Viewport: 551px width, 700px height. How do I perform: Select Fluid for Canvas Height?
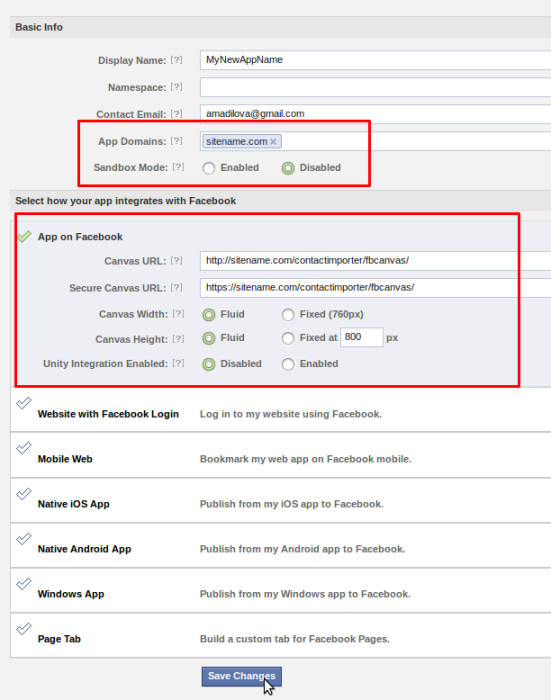(209, 338)
